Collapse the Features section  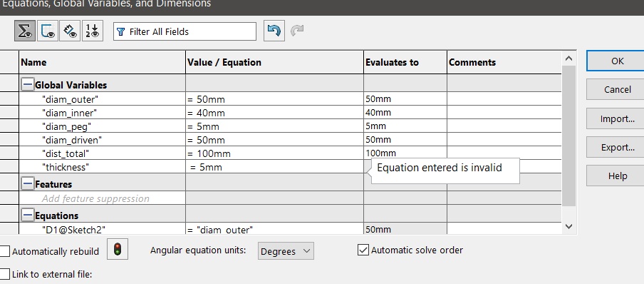click(x=28, y=183)
